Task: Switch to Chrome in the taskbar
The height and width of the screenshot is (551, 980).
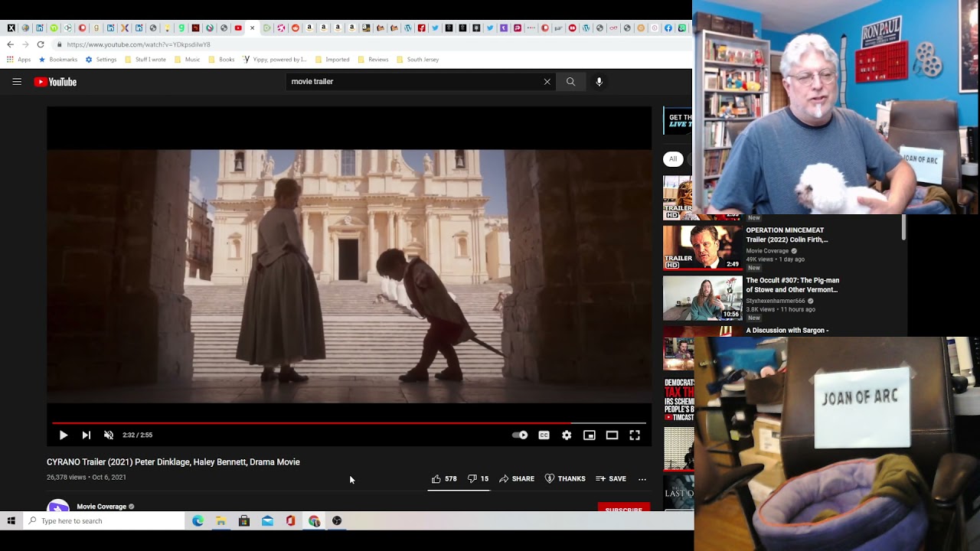Action: 314,521
